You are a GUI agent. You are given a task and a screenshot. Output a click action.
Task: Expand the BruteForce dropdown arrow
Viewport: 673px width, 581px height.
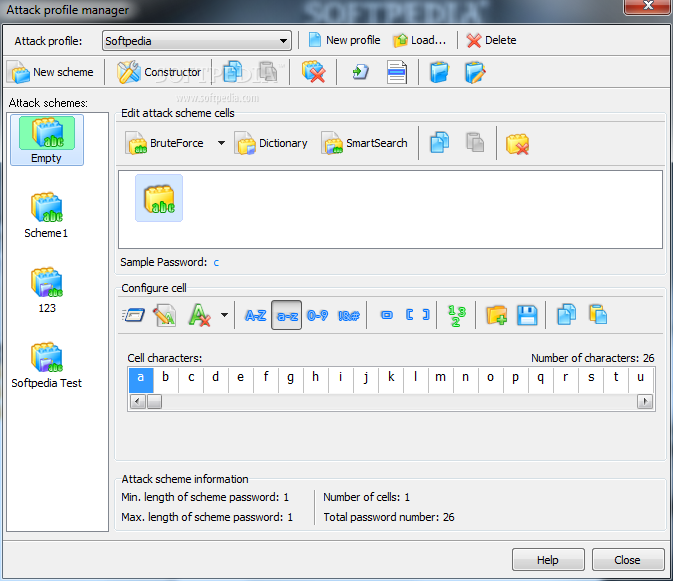pyautogui.click(x=221, y=143)
